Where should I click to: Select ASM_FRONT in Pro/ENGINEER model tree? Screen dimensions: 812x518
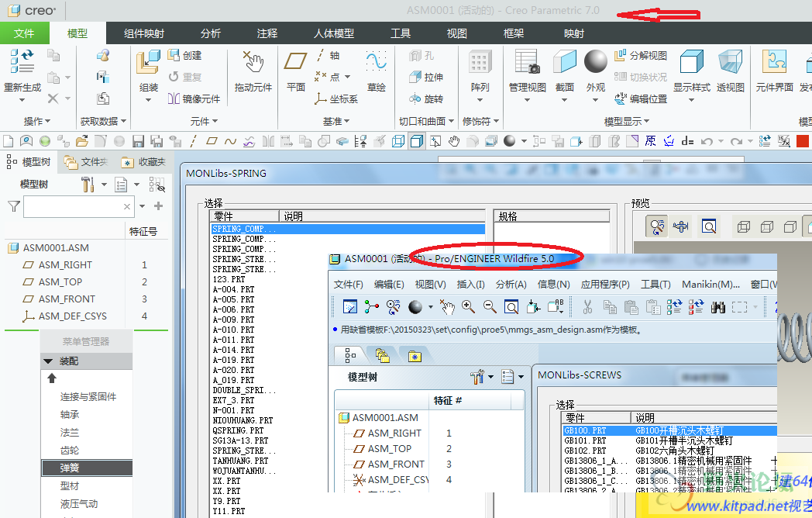(x=396, y=464)
